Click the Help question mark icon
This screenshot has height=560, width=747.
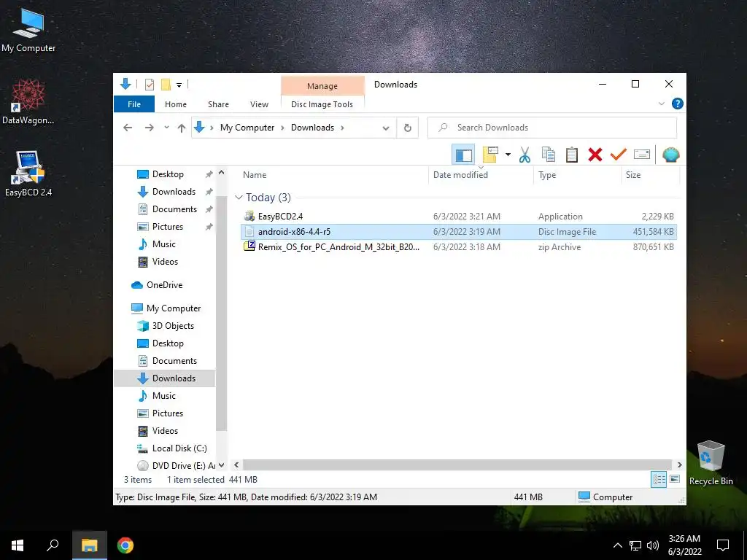(677, 104)
